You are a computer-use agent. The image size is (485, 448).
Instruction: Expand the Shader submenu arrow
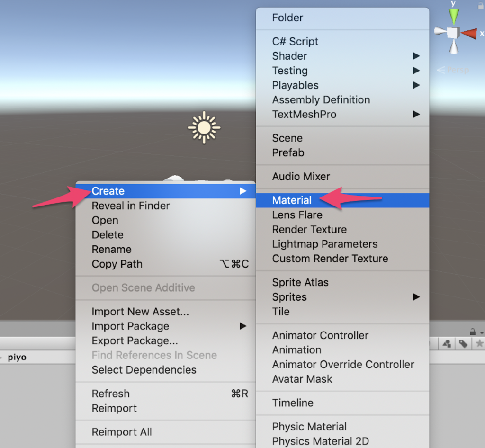(416, 56)
